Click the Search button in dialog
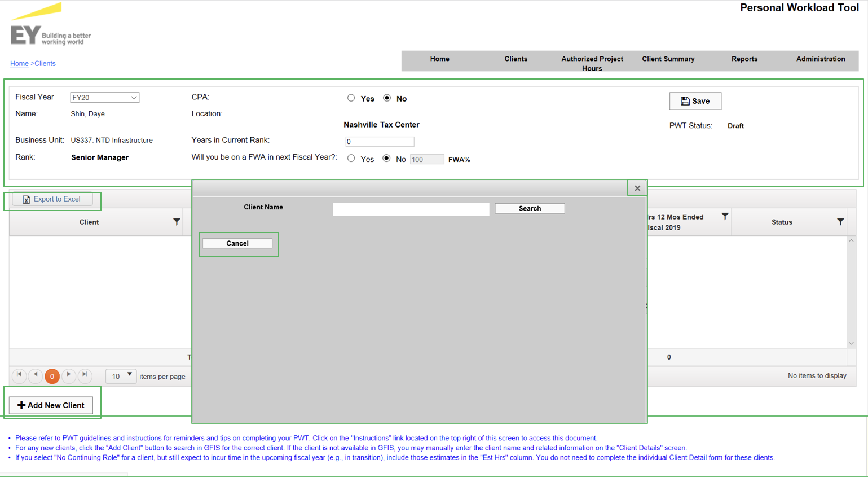Screen dimensions: 868x477 point(530,208)
